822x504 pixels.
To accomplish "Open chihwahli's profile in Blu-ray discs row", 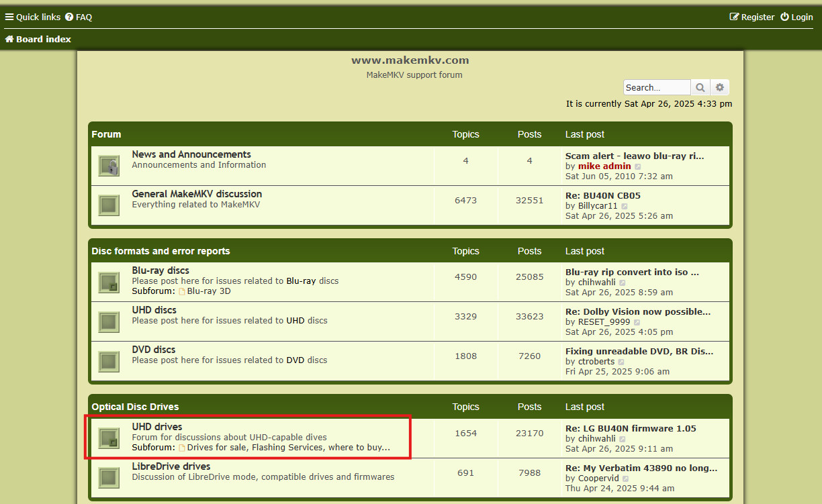I will 597,282.
